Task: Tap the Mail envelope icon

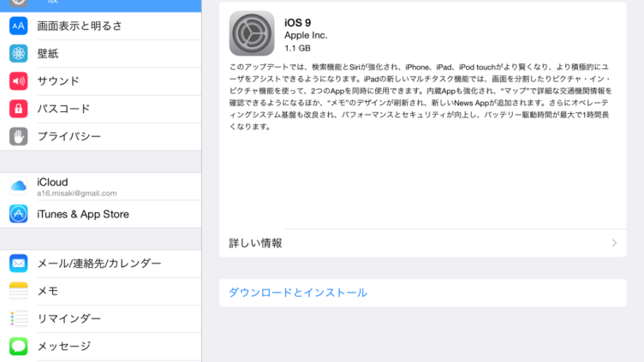Action: coord(19,263)
